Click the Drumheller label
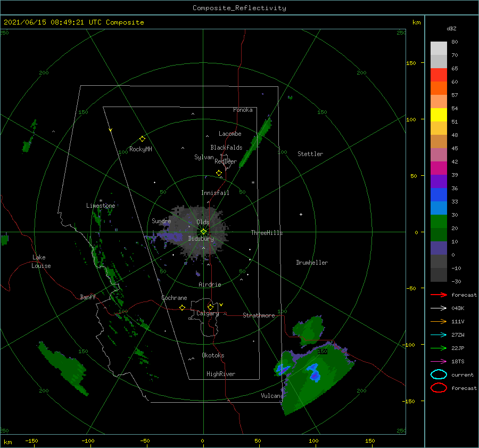 (x=312, y=263)
